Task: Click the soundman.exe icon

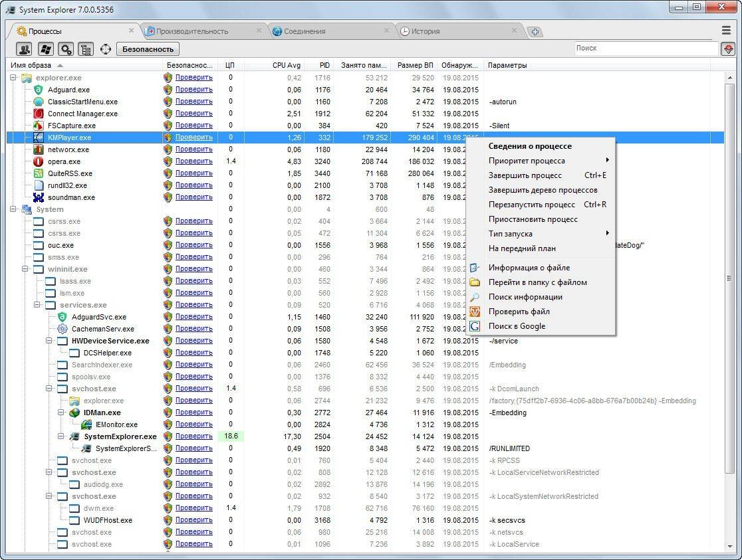Action: [39, 197]
